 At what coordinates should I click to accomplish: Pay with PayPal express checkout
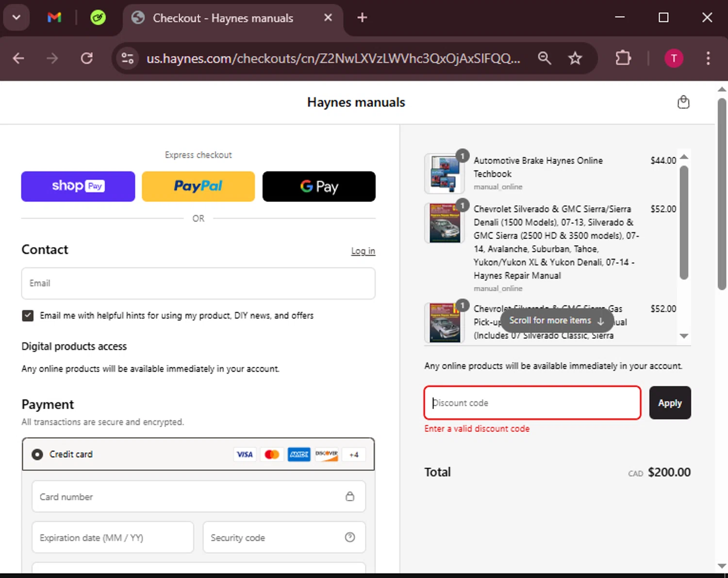[x=198, y=186]
